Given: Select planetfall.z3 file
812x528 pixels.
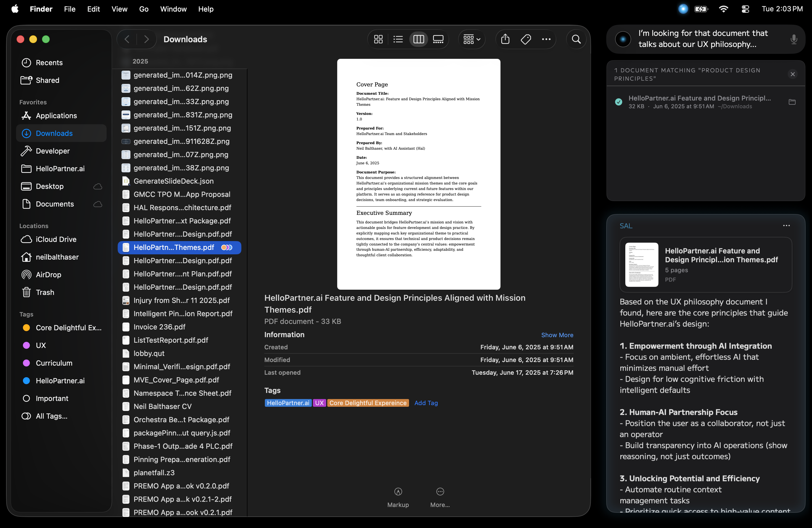Looking at the screenshot, I should point(180,473).
